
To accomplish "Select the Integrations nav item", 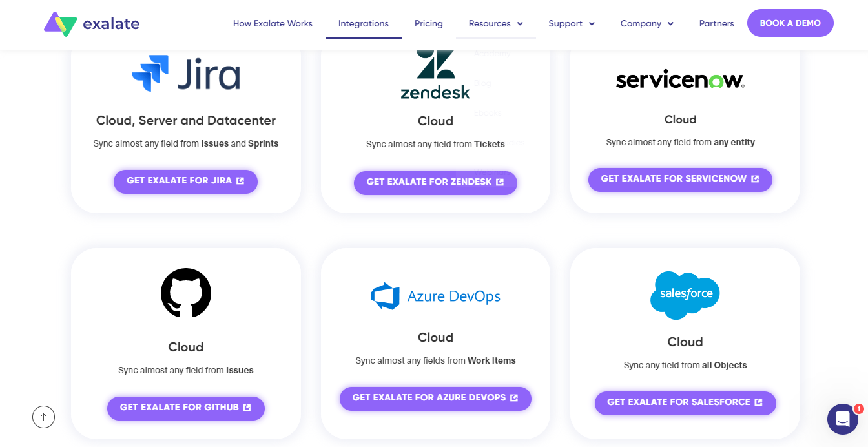I will point(364,24).
